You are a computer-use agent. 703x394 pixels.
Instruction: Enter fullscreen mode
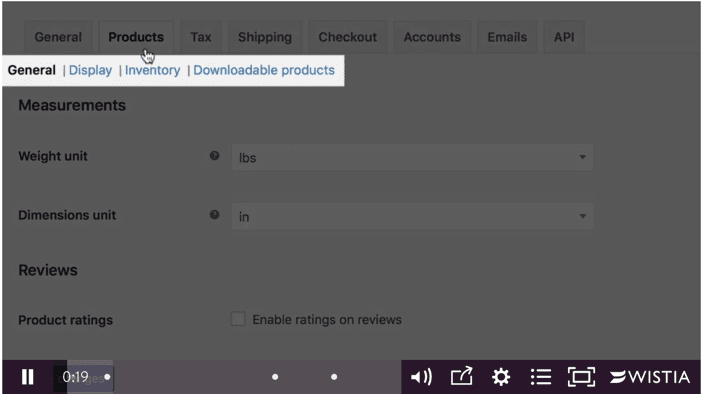[581, 377]
